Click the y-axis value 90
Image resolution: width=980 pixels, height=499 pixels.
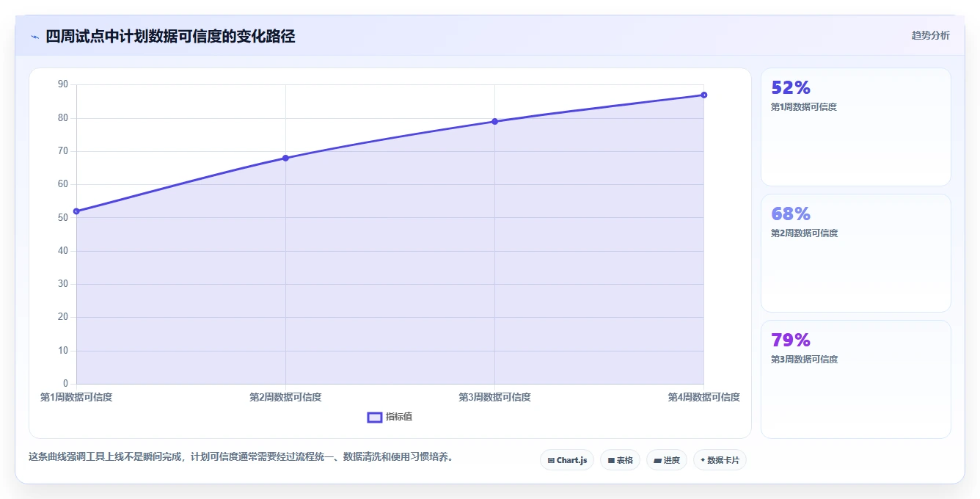pyautogui.click(x=63, y=84)
